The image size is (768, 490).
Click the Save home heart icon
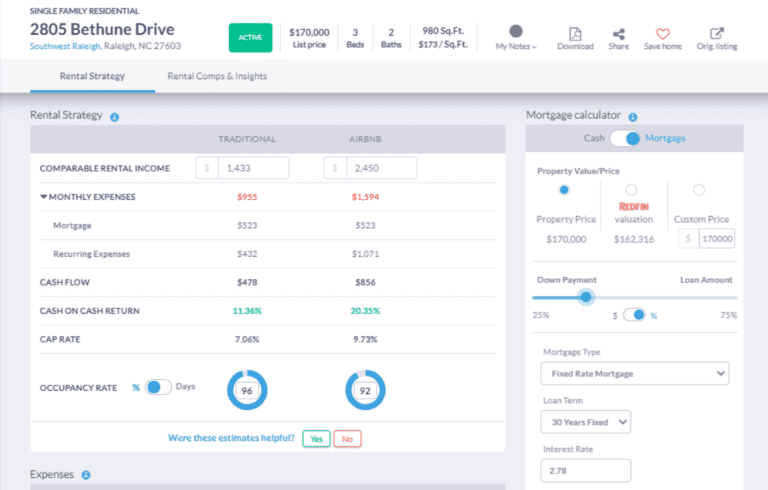[663, 33]
